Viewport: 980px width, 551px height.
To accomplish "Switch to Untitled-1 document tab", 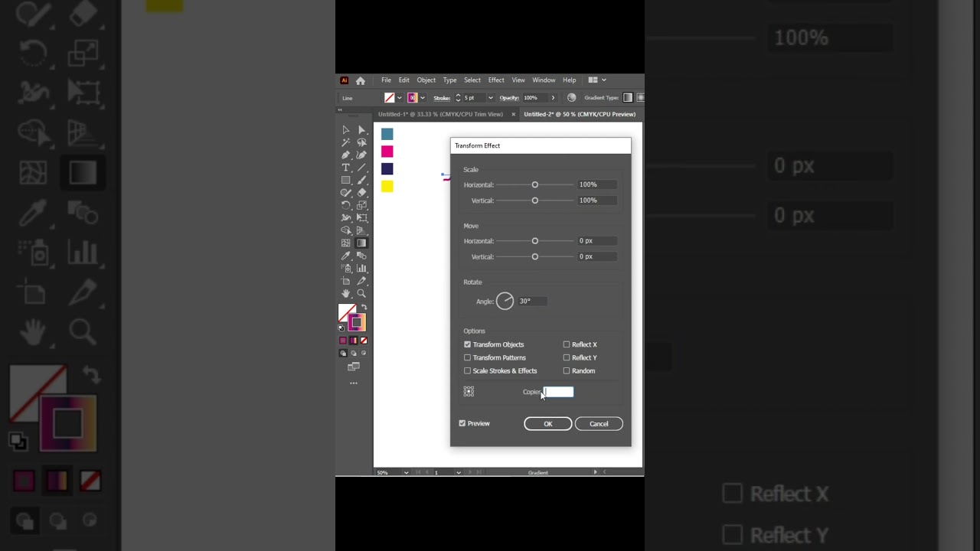I will tap(440, 114).
